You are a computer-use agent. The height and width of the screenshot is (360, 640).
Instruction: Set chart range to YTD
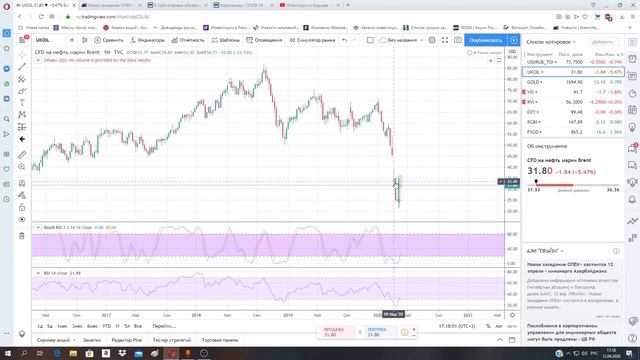coord(107,326)
